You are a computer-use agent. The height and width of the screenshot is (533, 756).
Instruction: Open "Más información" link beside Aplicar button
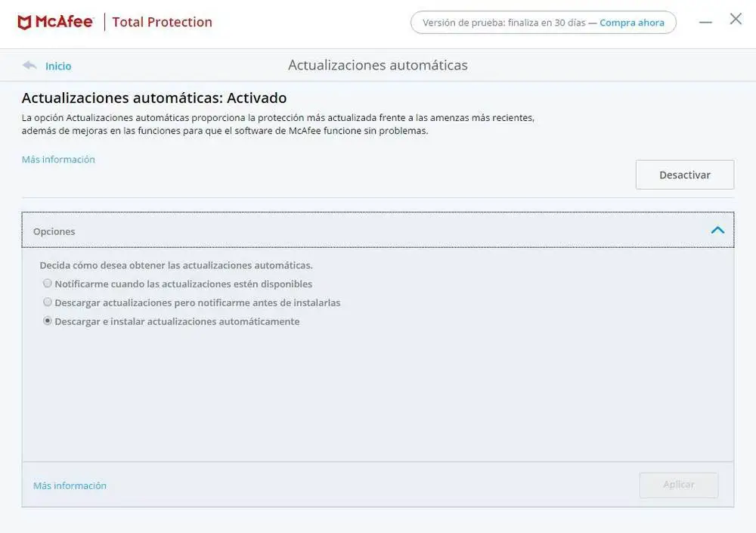click(70, 486)
